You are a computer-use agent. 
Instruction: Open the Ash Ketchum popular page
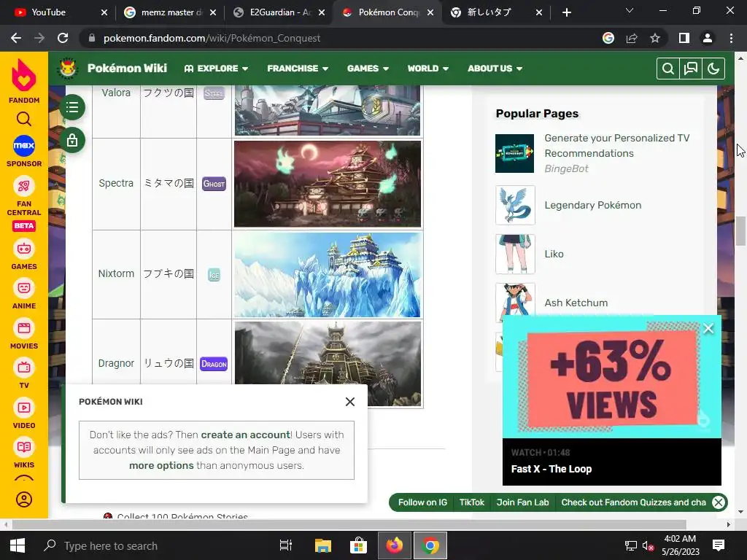pos(576,303)
